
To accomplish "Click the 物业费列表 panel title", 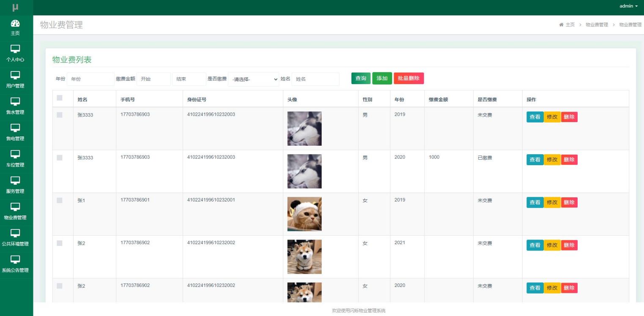I will pos(72,60).
